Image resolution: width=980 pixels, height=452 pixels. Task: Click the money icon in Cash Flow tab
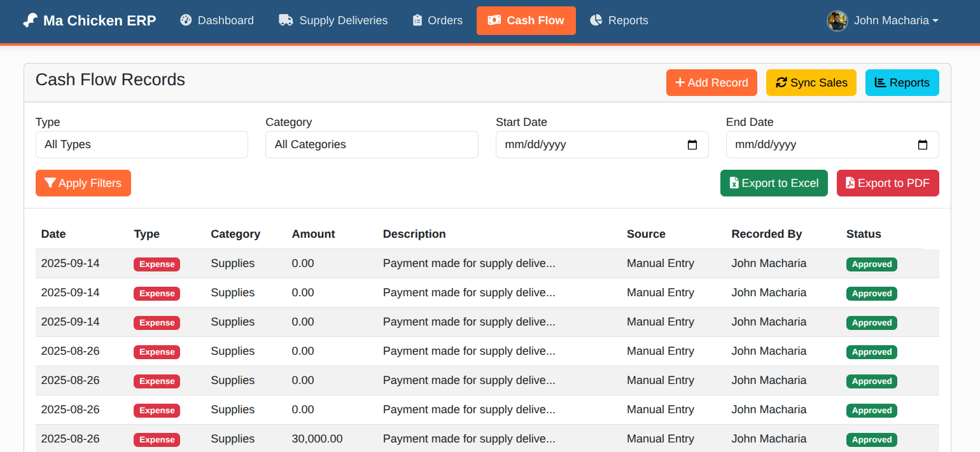pyautogui.click(x=496, y=20)
